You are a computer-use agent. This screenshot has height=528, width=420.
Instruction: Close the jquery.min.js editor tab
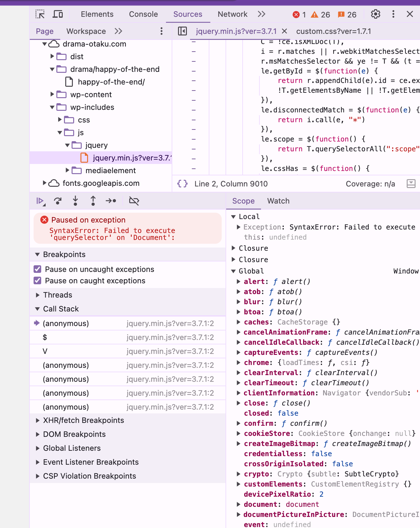[284, 31]
